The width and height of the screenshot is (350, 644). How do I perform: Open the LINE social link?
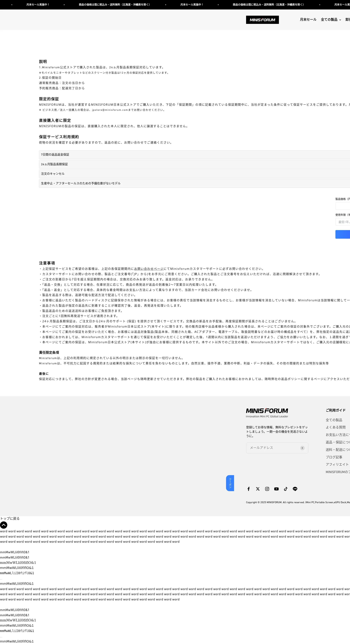coord(295,489)
